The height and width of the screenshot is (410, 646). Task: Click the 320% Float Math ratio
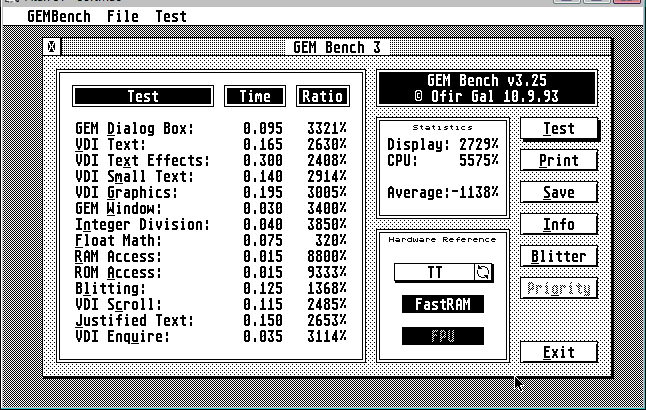point(331,241)
